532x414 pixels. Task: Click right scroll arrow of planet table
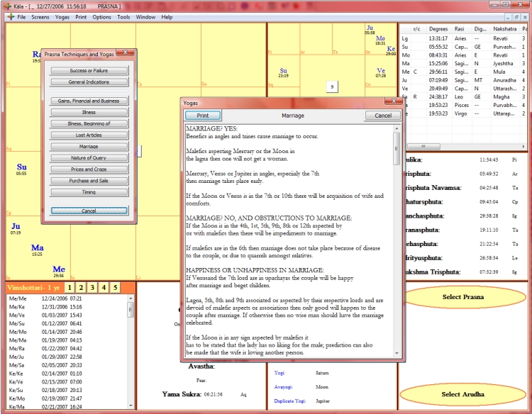pos(523,147)
